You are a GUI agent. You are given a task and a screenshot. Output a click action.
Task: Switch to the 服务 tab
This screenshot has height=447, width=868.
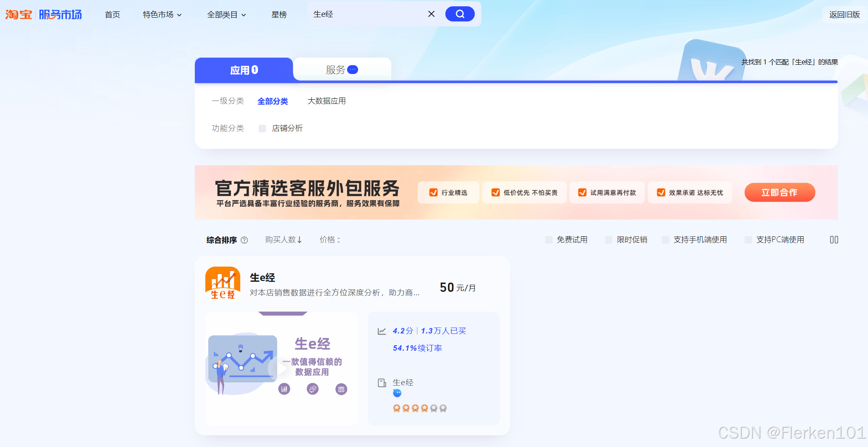[x=342, y=70]
